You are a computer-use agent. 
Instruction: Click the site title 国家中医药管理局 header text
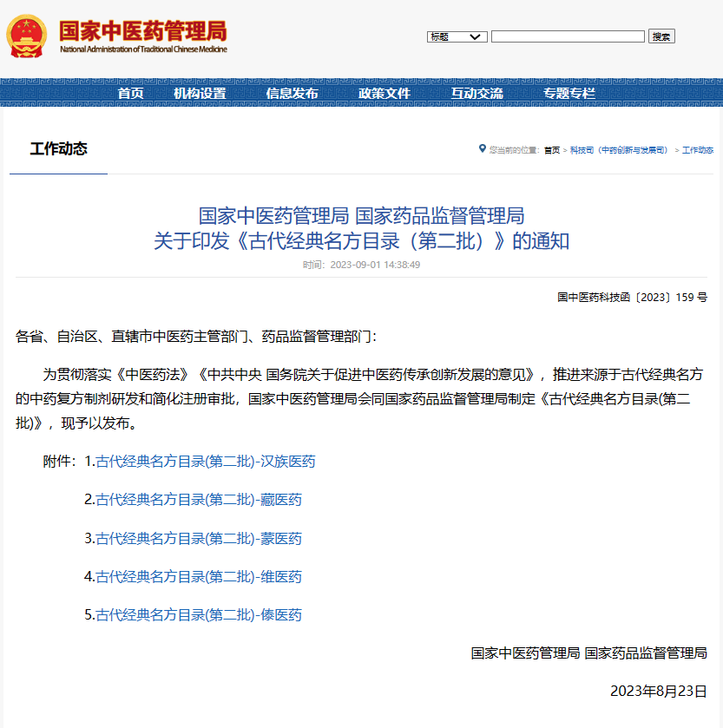pyautogui.click(x=143, y=31)
